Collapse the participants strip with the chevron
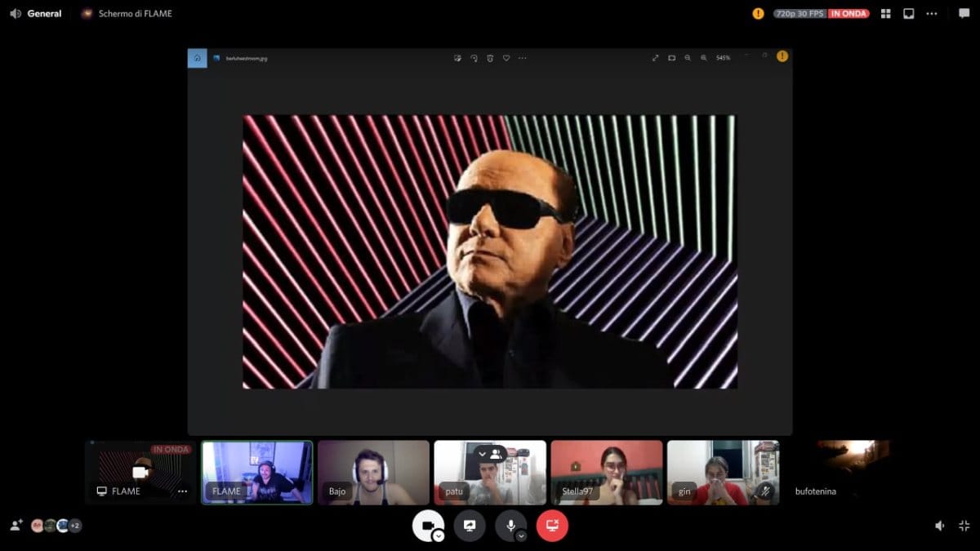Viewport: 980px width, 551px height. [482, 454]
